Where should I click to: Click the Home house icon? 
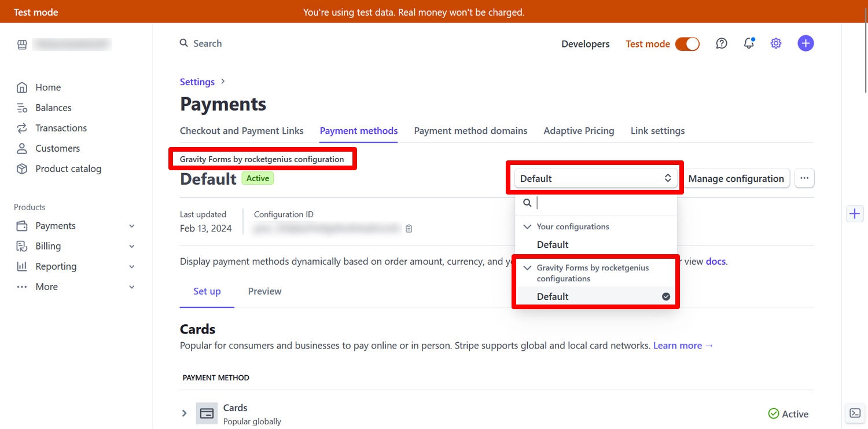click(x=22, y=87)
